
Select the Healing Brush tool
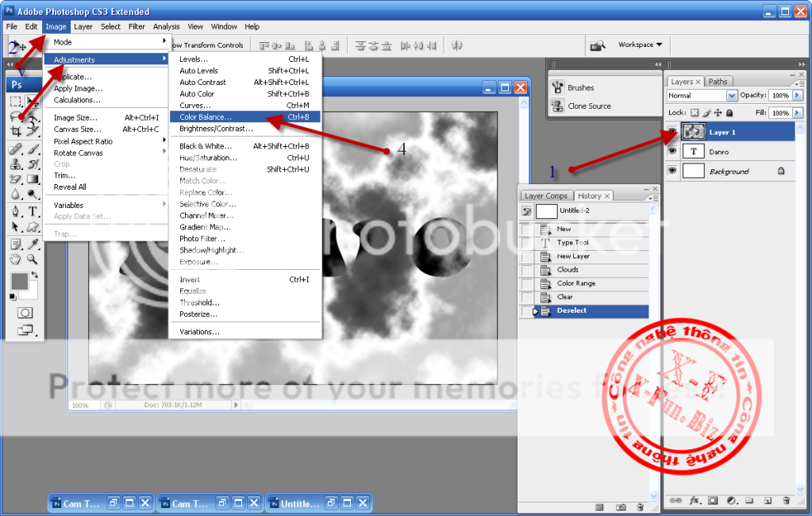(16, 150)
